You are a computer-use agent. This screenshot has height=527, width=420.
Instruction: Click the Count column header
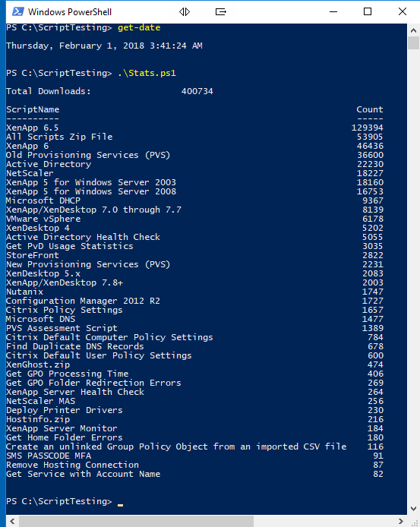pyautogui.click(x=370, y=109)
